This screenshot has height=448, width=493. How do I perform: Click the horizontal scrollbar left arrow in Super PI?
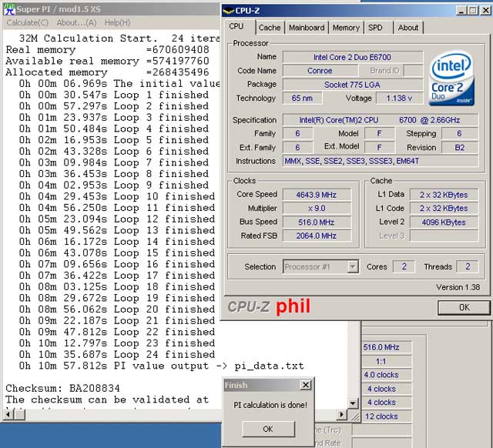(x=8, y=415)
